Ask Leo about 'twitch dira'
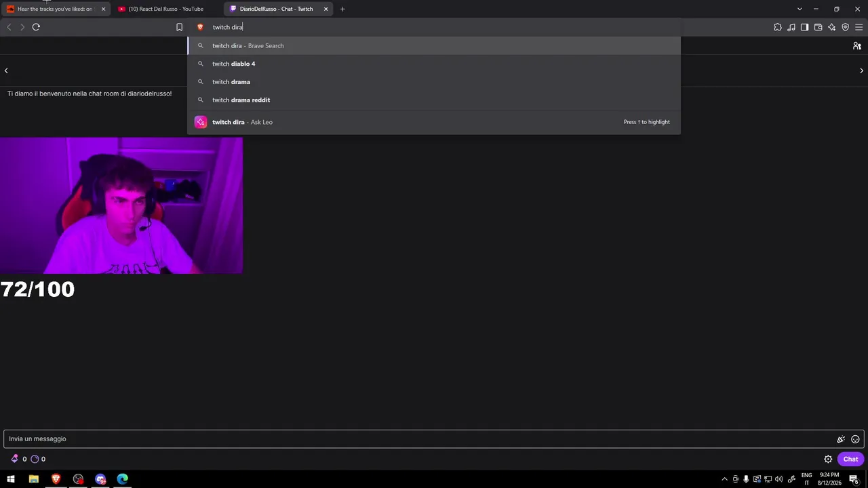 434,122
